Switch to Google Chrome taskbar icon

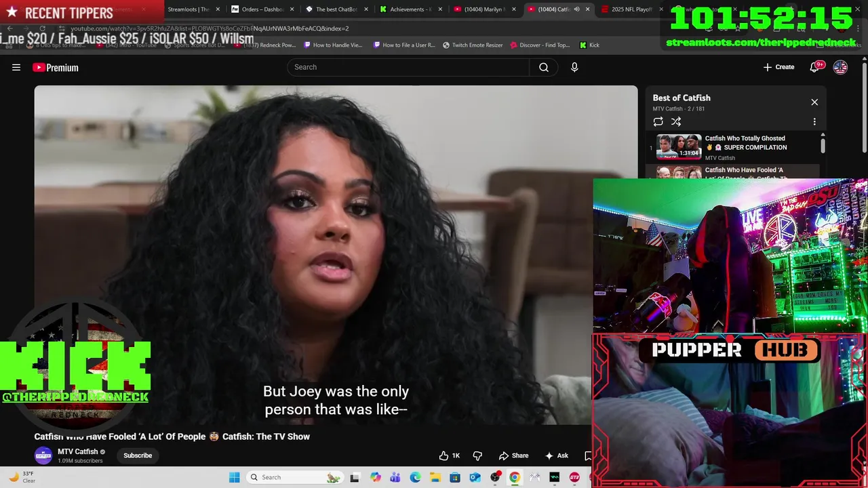(x=515, y=477)
